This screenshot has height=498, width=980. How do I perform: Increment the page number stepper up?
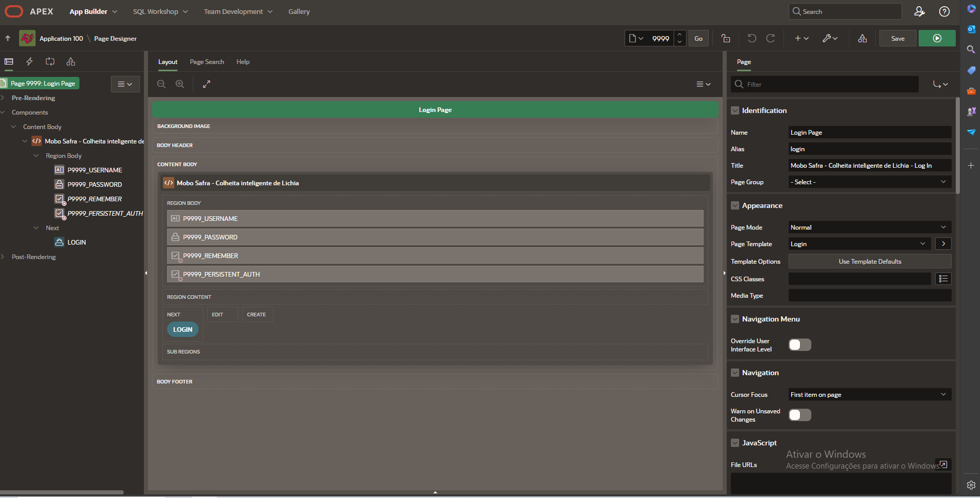click(680, 35)
